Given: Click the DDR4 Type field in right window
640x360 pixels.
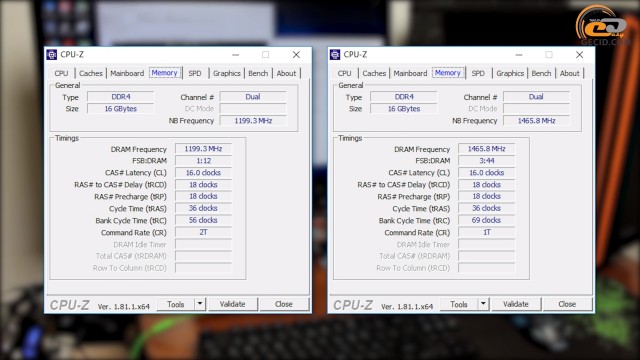Looking at the screenshot, I should click(x=404, y=97).
